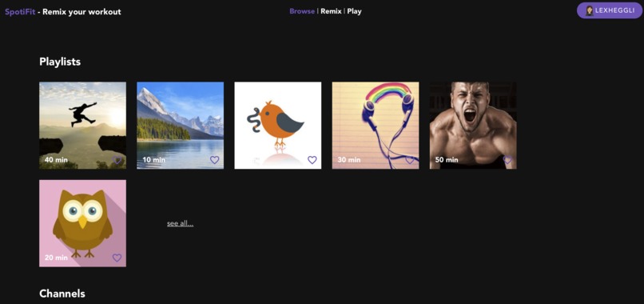Click the '10 min' duration label

(154, 160)
